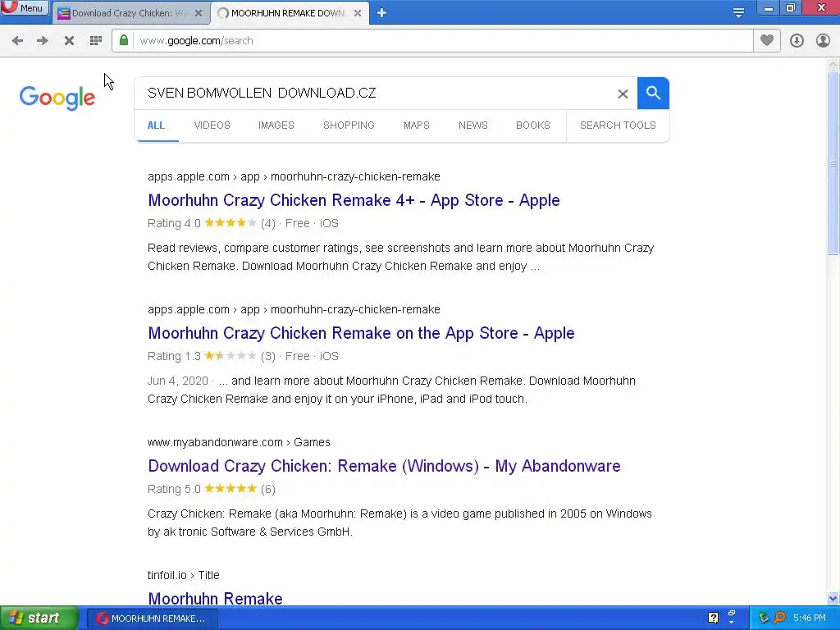Select the MOORHUHN REMAKE taskbar button
This screenshot has width=840, height=630.
coord(152,619)
